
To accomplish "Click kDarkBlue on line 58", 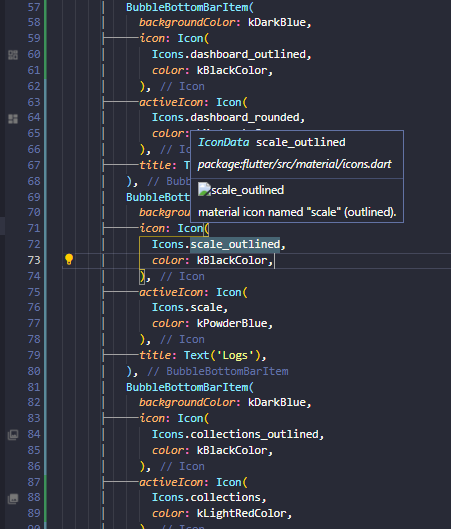I will tap(277, 23).
